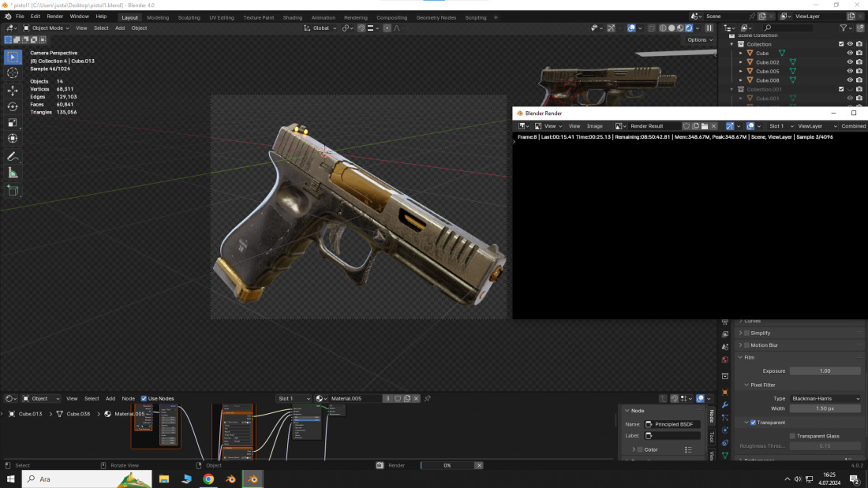
Task: Cancel the render with the progress X button
Action: [x=480, y=465]
